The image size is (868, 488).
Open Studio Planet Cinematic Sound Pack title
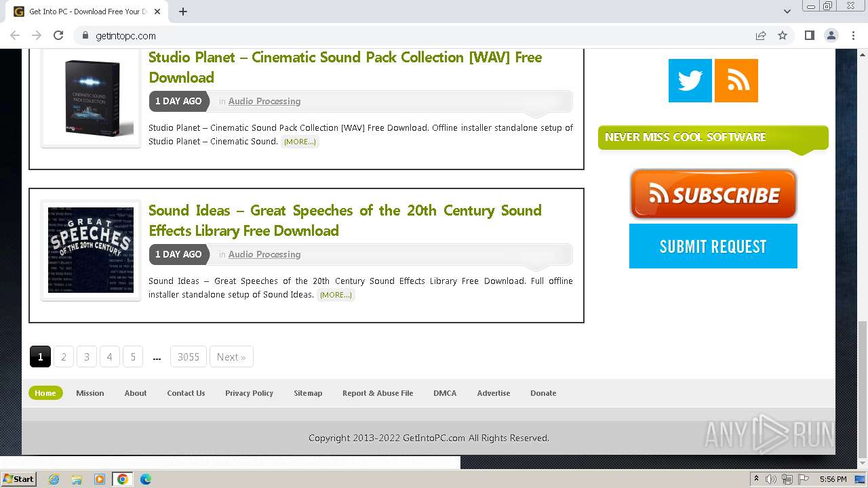(x=345, y=67)
